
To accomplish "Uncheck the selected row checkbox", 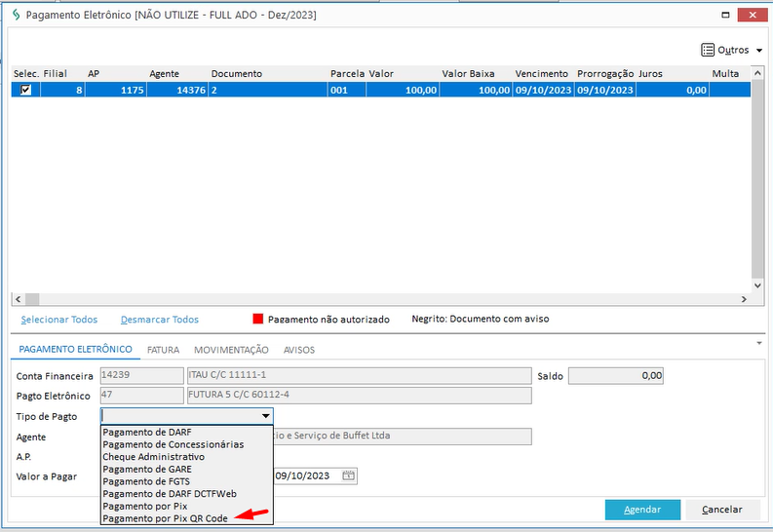I will 25,90.
